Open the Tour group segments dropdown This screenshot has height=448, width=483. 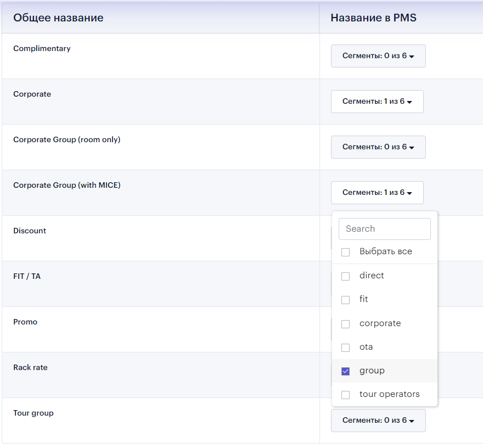click(378, 419)
